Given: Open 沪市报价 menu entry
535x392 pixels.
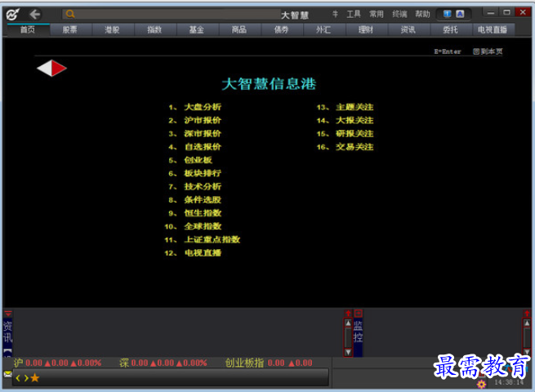Looking at the screenshot, I should tap(203, 120).
